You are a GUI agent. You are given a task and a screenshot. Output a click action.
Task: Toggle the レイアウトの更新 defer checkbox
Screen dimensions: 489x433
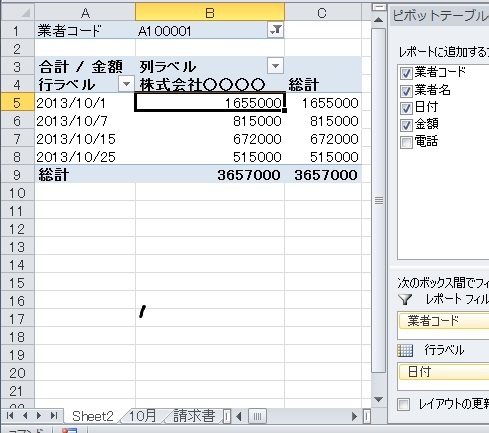[404, 405]
